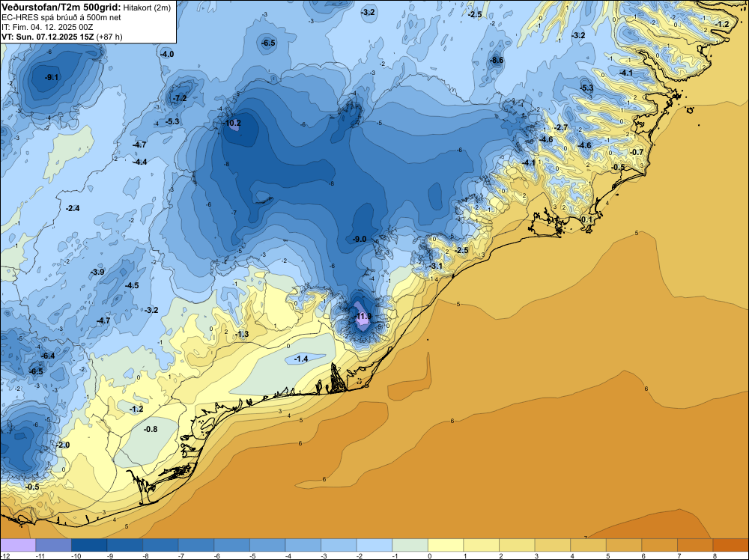
Task: Pick the legend swatch between -4 and -3
Action: click(303, 545)
